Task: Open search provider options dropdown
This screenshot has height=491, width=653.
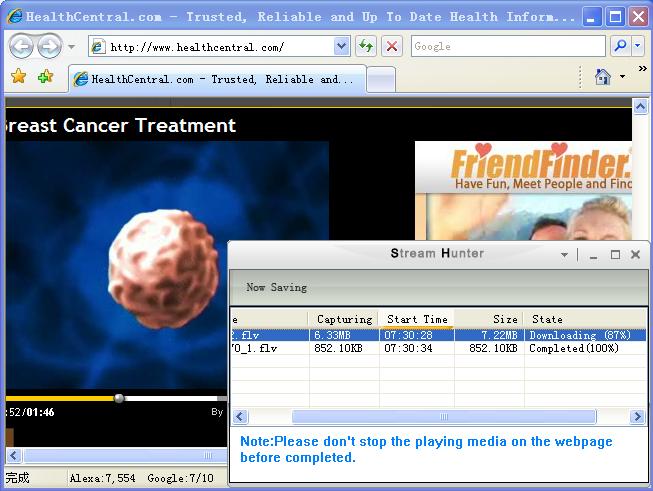Action: (x=638, y=46)
